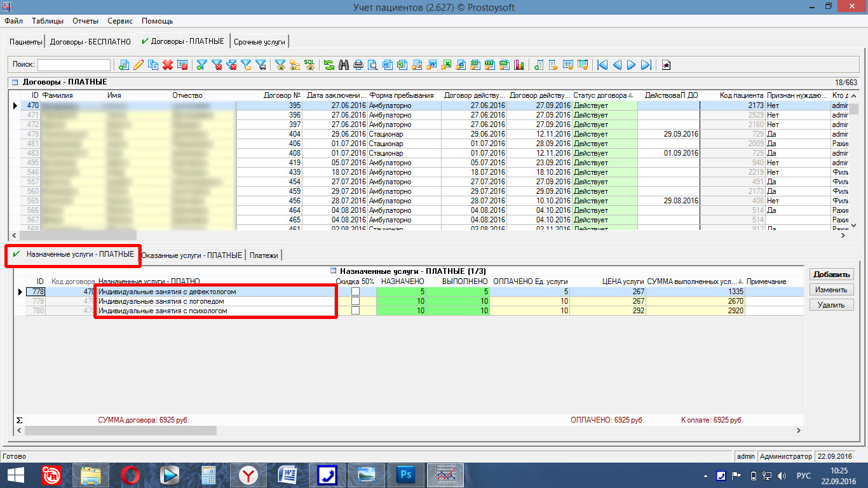This screenshot has height=488, width=868.
Task: Click the Удалить button
Action: click(831, 305)
